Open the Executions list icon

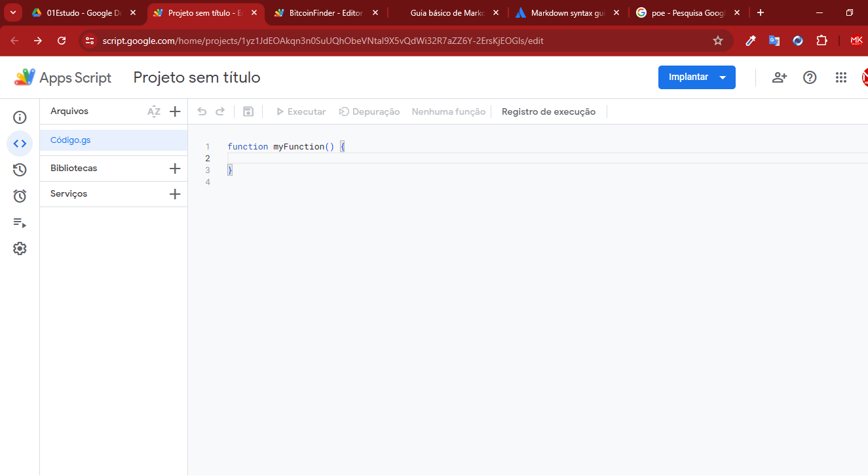(x=20, y=223)
